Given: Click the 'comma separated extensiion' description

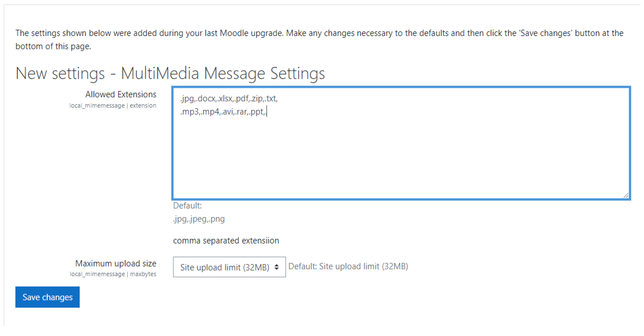Looking at the screenshot, I should click(x=226, y=241).
